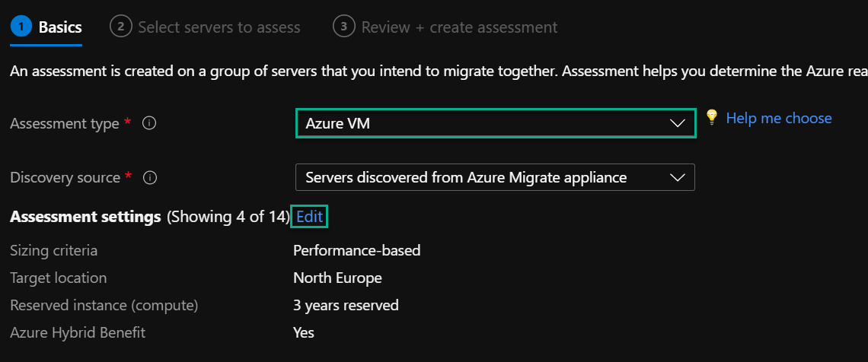Go to Select servers to assess tab
Screen dimensions: 868x362
(x=219, y=27)
